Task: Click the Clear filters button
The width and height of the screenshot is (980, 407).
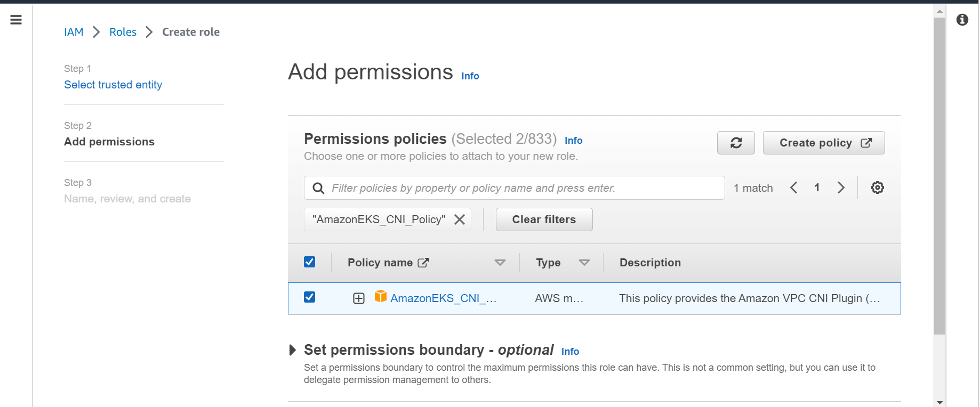Action: point(544,219)
